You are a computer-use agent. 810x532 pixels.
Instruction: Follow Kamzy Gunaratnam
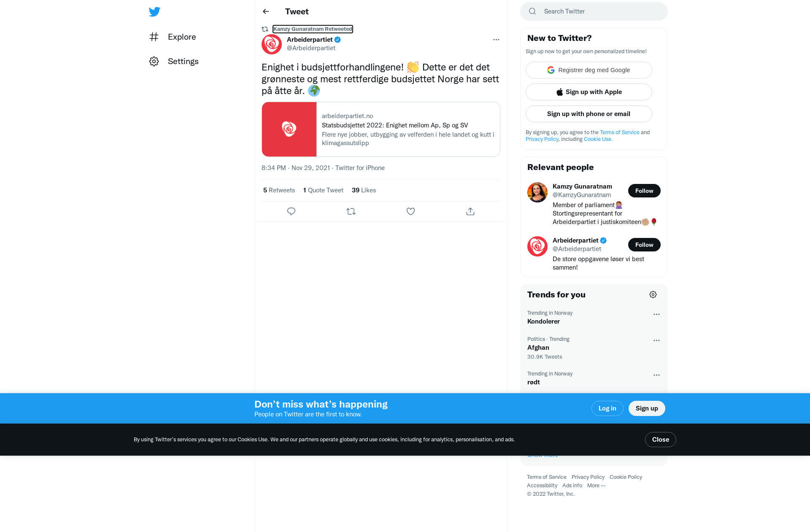644,191
